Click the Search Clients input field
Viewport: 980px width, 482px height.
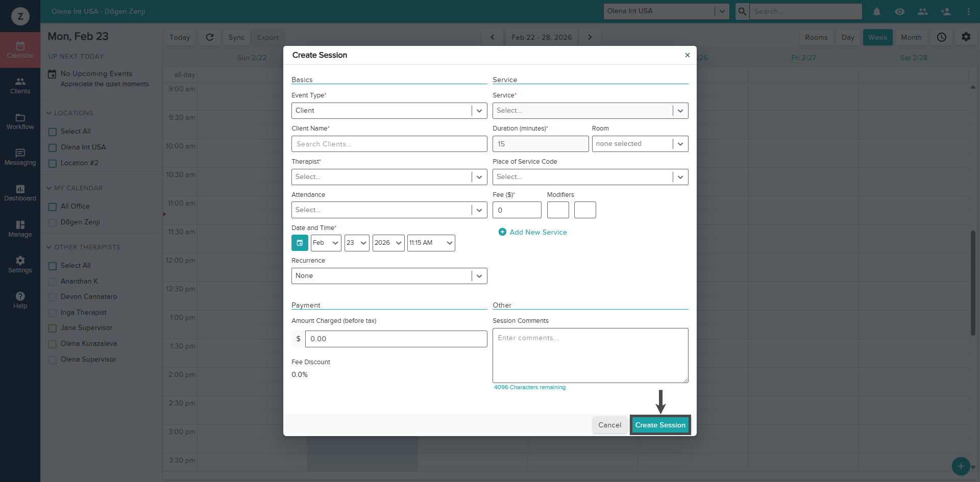coord(389,144)
